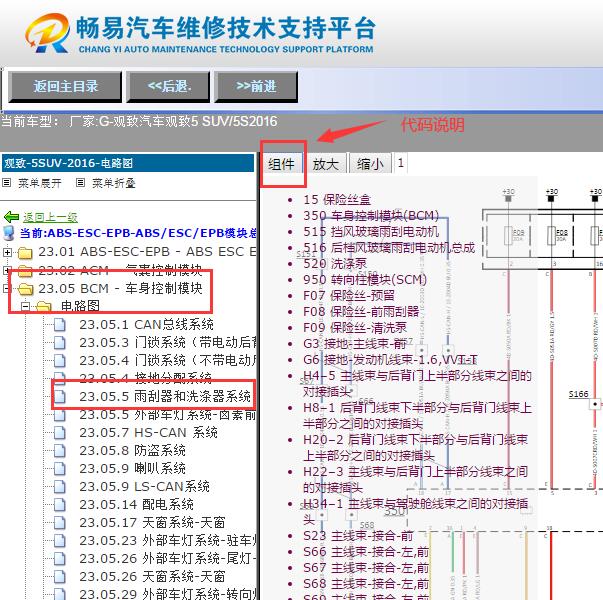Open 23.05.3 门锁系统 diagram
The height and width of the screenshot is (600, 603).
168,342
